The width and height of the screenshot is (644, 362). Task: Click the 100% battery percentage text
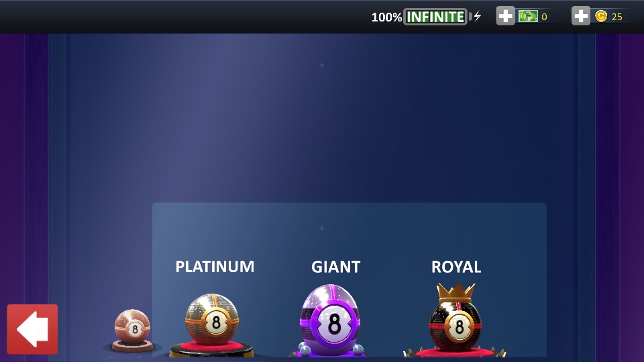pyautogui.click(x=386, y=17)
